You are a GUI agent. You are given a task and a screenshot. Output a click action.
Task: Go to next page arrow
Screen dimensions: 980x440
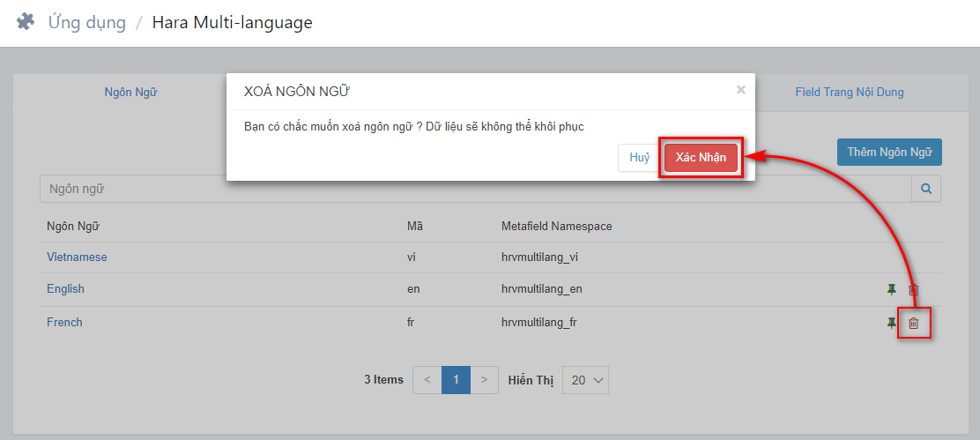coord(485,380)
